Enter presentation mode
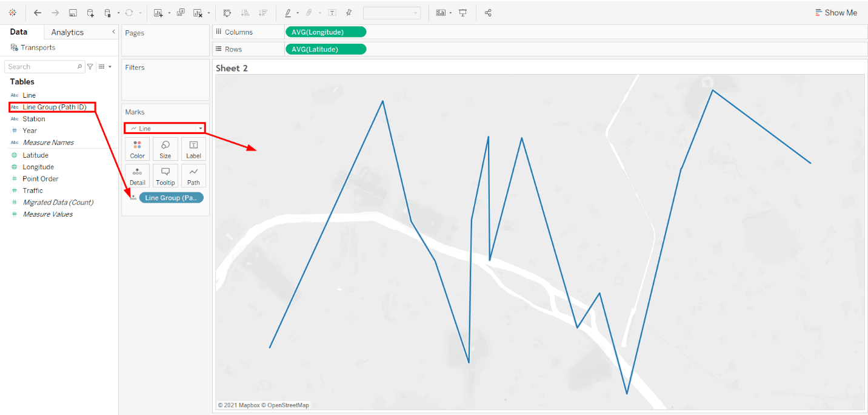The height and width of the screenshot is (415, 868). [x=463, y=13]
